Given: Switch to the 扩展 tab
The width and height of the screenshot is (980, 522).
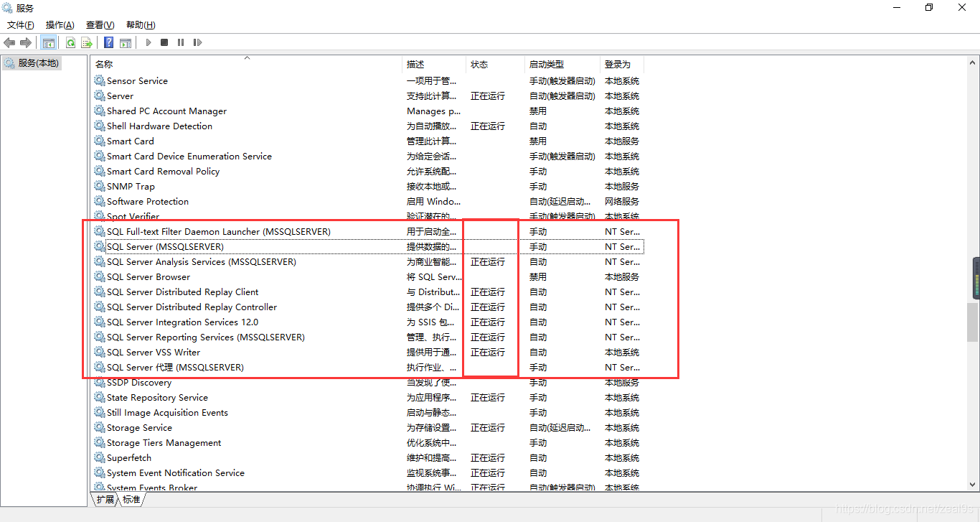Looking at the screenshot, I should point(105,499).
